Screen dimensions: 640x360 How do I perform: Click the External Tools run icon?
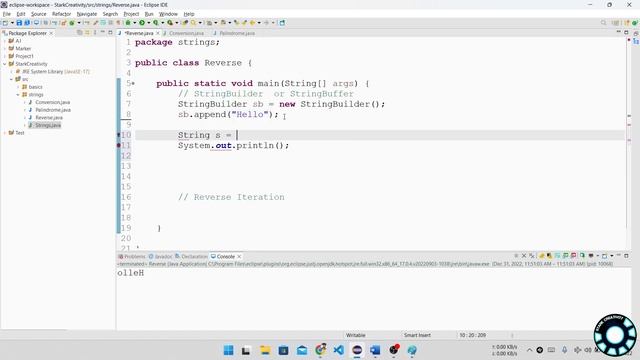click(170, 23)
